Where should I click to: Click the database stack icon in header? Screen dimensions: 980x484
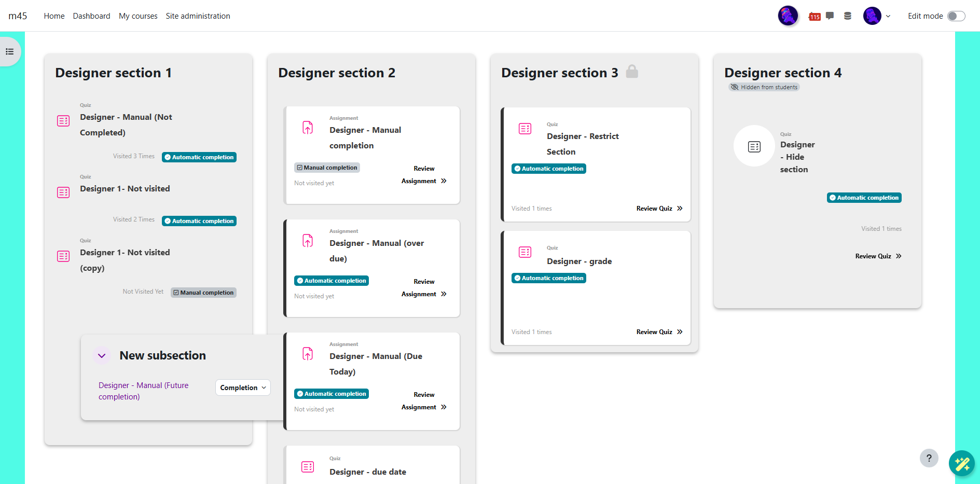848,16
